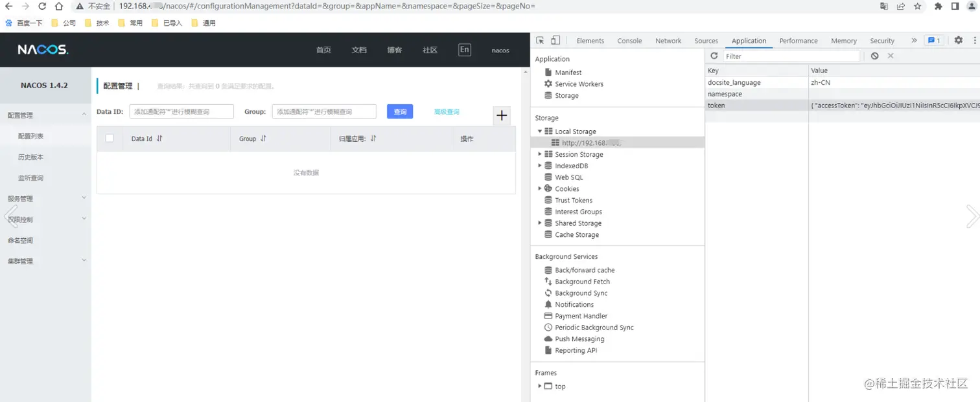
Task: Open the 社区 nav link
Action: pyautogui.click(x=430, y=50)
